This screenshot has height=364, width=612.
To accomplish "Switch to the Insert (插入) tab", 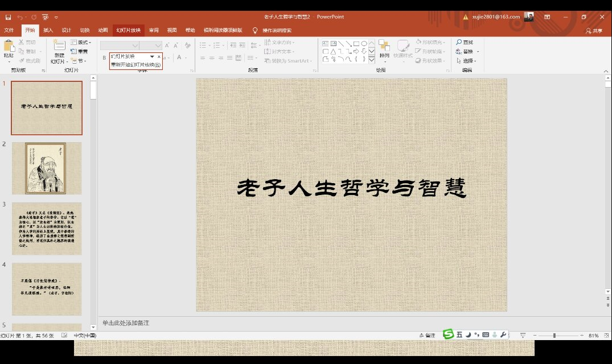I will coord(48,30).
